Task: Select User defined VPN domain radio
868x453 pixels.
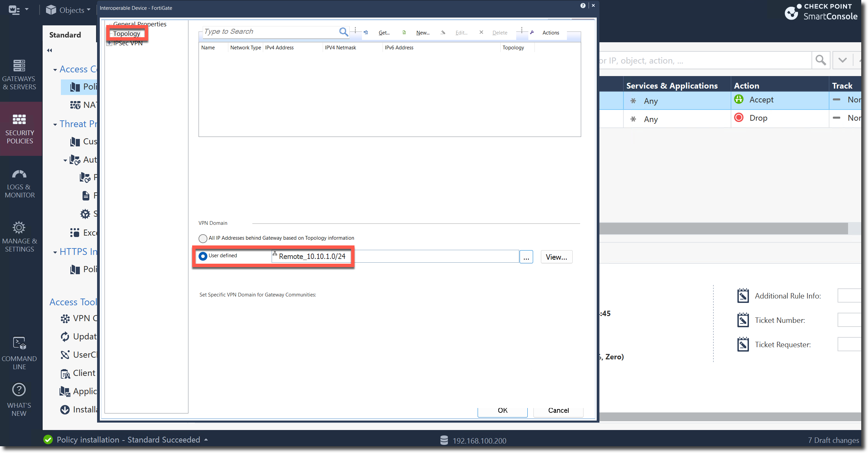Action: [203, 256]
